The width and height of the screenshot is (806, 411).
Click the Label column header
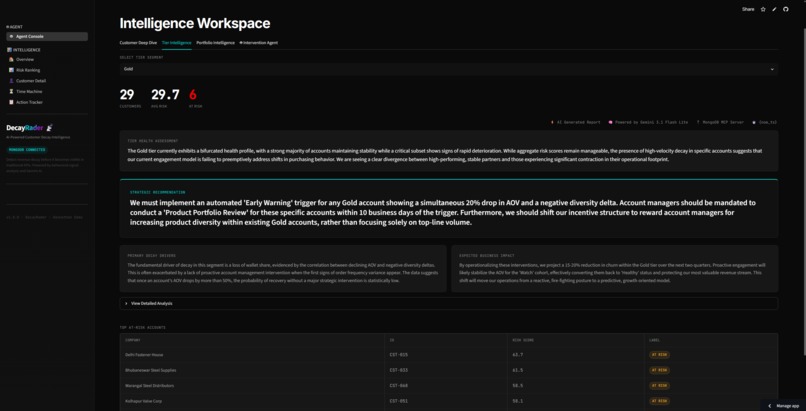pyautogui.click(x=654, y=340)
